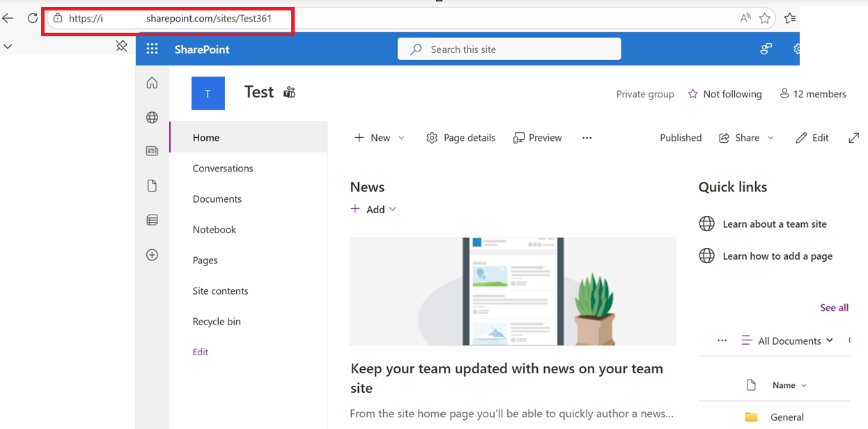868x429 pixels.
Task: Open Page details from the command bar
Action: coord(460,138)
